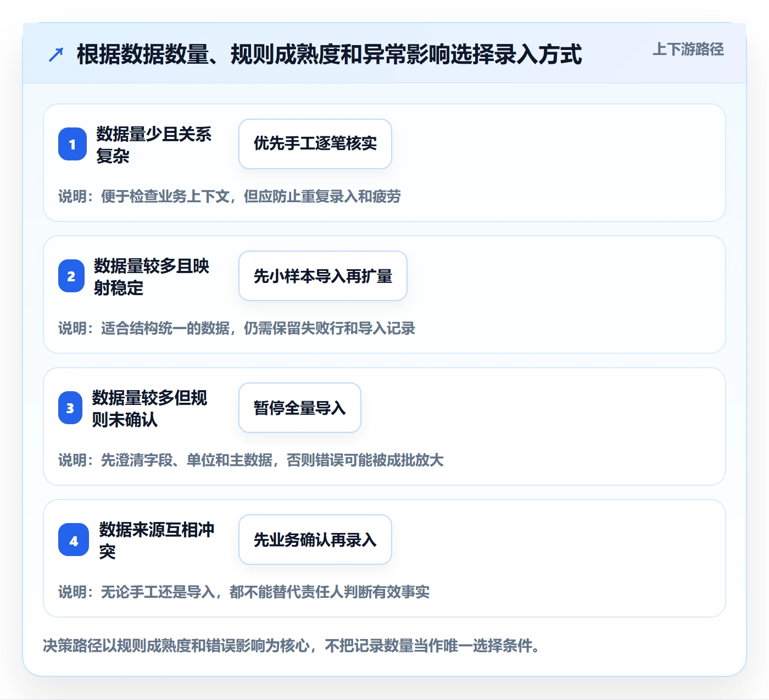Click note 适合结构统一的数据，仍需保留失败行和导入记录
The width and height of the screenshot is (769, 700).
pyautogui.click(x=258, y=328)
